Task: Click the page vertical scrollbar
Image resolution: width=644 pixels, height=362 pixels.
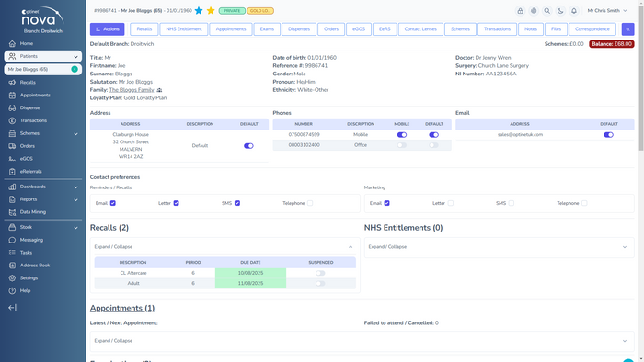Action: click(641, 78)
